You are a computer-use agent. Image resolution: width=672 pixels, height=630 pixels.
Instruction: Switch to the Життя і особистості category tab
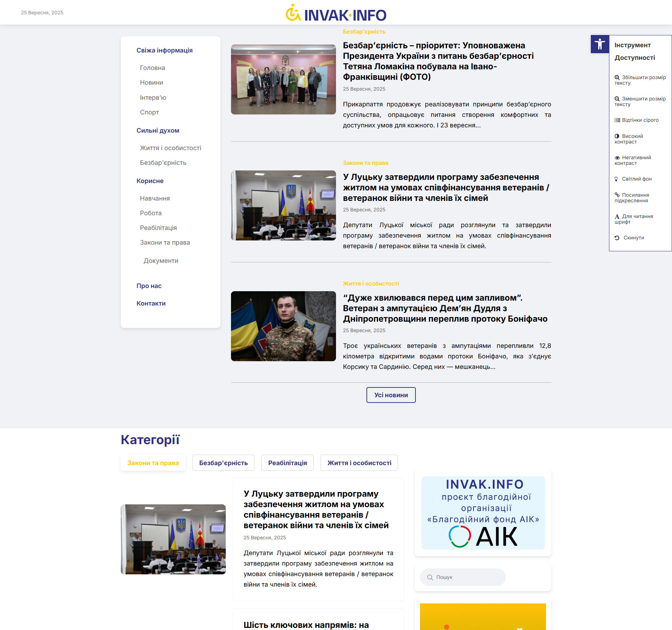click(x=359, y=463)
